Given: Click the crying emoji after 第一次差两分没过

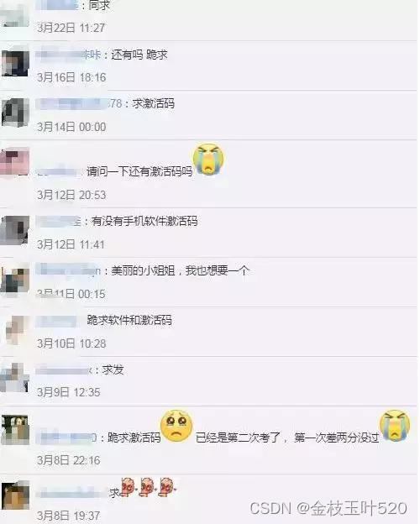Looking at the screenshot, I should [395, 426].
